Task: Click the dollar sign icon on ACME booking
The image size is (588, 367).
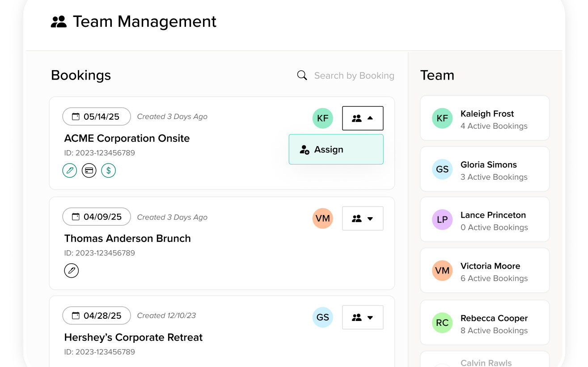Action: (x=108, y=170)
